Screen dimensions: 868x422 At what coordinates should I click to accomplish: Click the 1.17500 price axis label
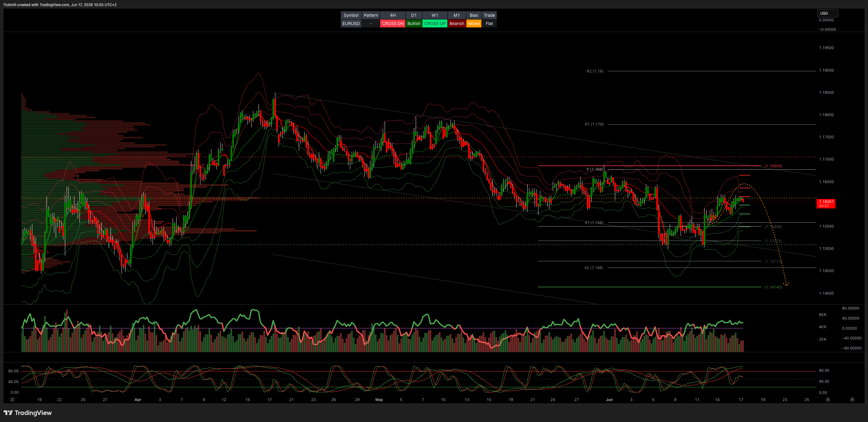pyautogui.click(x=826, y=137)
